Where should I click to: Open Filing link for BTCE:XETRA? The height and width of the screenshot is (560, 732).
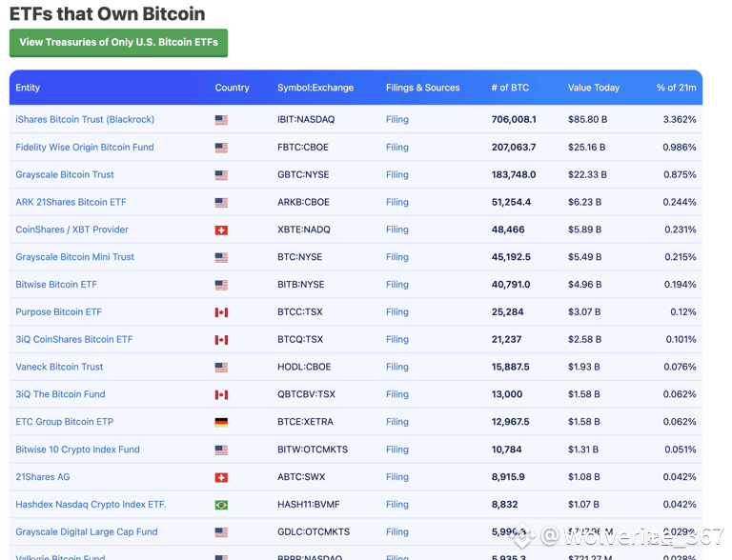tap(397, 422)
